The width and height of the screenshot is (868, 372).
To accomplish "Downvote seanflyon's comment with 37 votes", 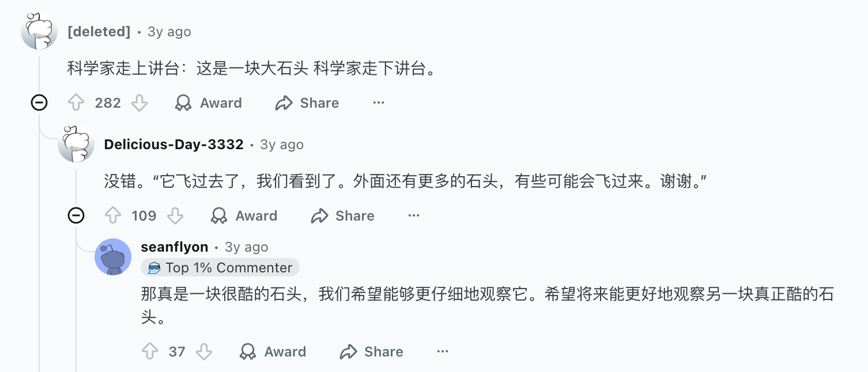I will coord(204,352).
